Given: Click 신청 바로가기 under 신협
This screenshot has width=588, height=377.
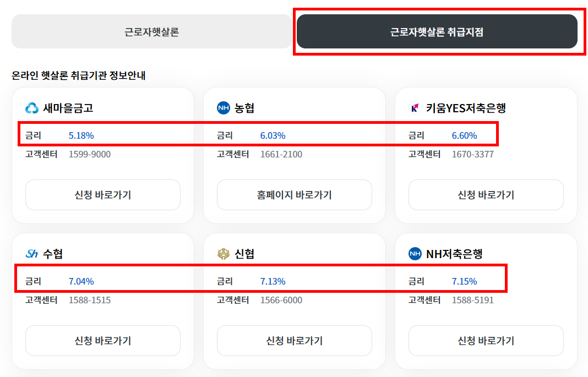Looking at the screenshot, I should click(294, 341).
